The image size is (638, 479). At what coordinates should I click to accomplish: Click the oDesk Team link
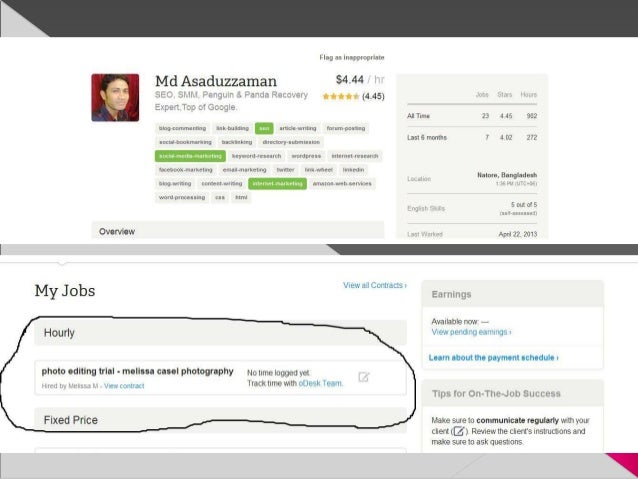[x=321, y=383]
